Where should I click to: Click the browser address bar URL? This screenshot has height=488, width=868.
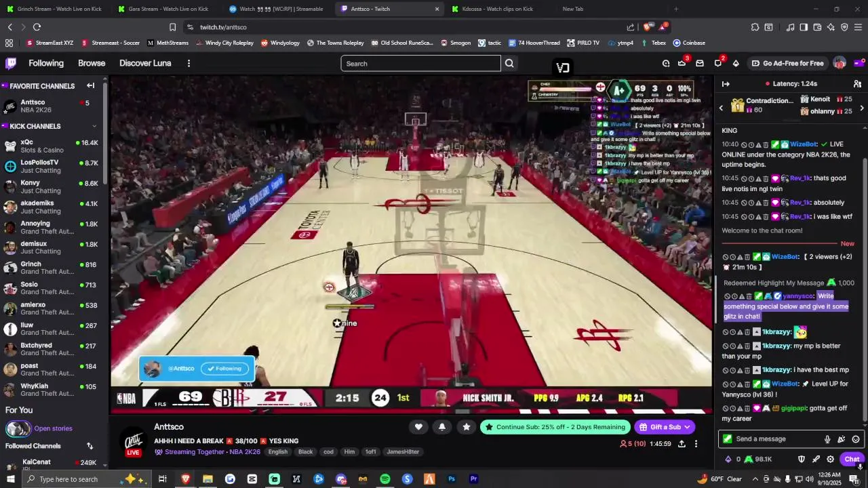(223, 27)
